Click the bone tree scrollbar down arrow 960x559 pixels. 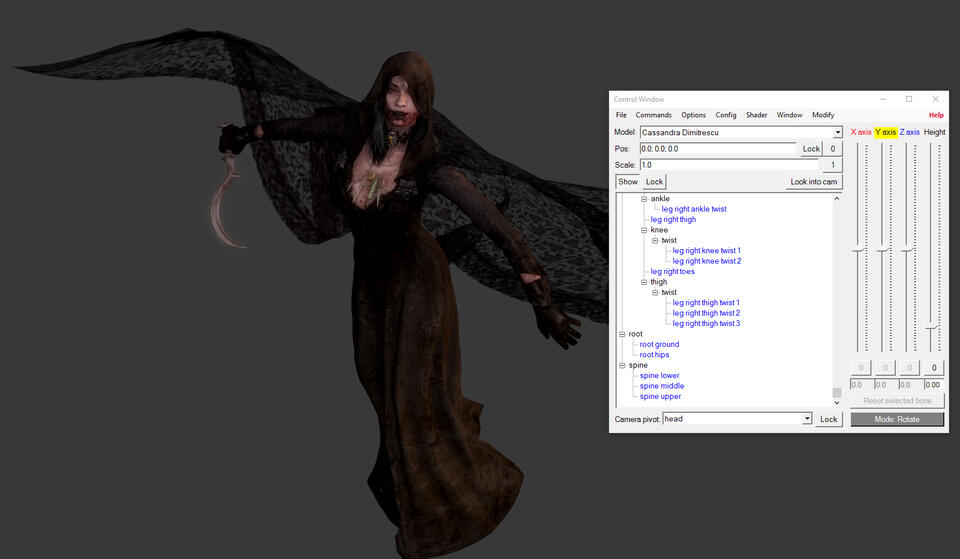click(837, 403)
